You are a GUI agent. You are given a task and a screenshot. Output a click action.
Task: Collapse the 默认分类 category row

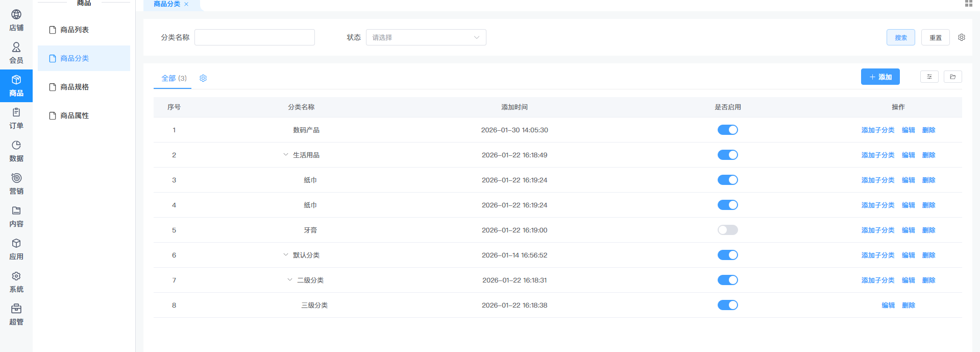[x=286, y=255]
